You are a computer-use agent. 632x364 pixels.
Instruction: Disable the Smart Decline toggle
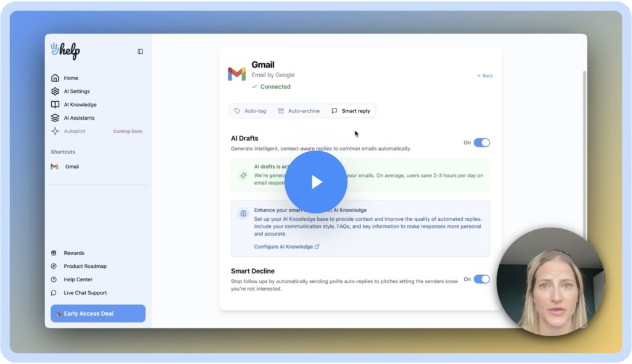click(x=481, y=279)
